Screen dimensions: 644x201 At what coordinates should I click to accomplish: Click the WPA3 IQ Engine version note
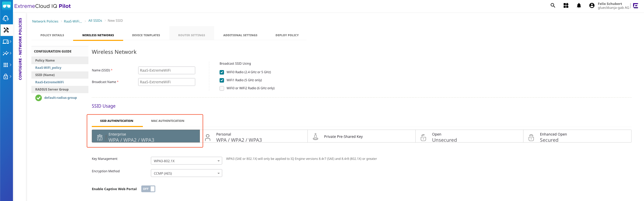point(302,159)
